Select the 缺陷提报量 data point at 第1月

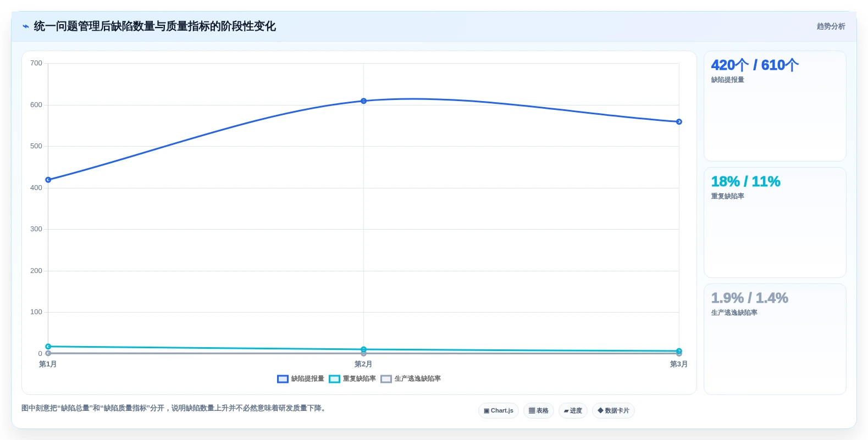click(48, 180)
